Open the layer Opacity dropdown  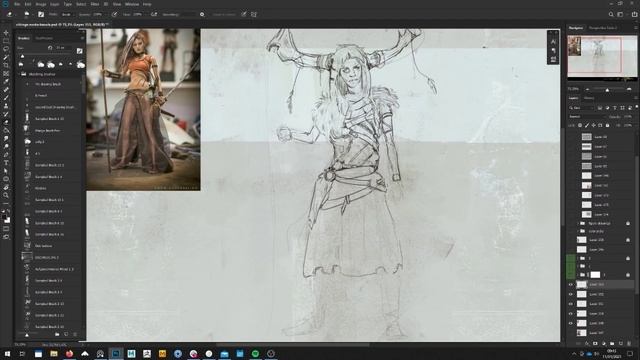pos(628,116)
